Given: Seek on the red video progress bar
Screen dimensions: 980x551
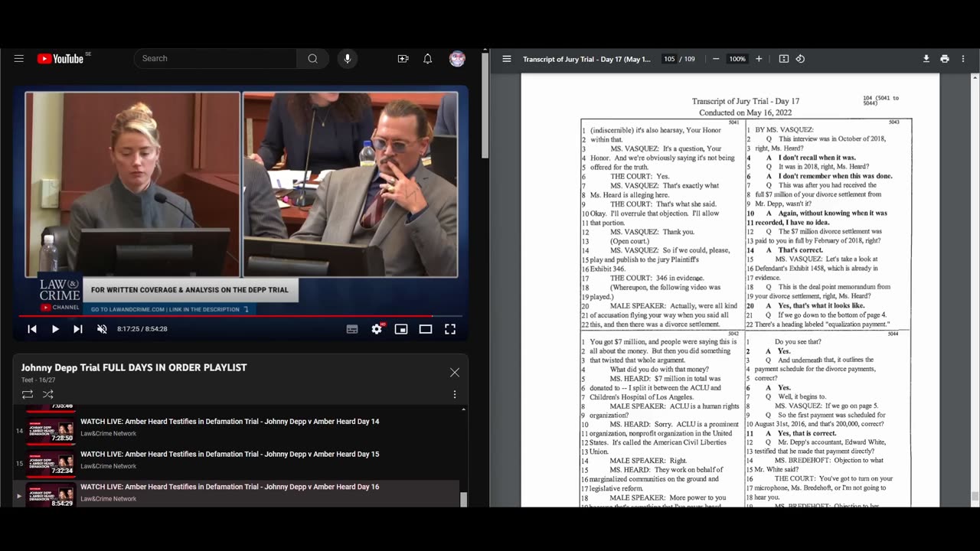Looking at the screenshot, I should (240, 315).
